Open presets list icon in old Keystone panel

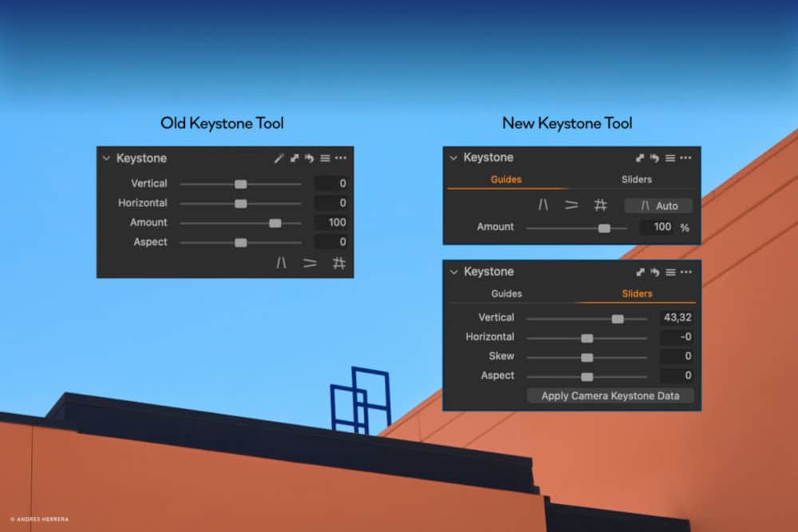tap(325, 158)
